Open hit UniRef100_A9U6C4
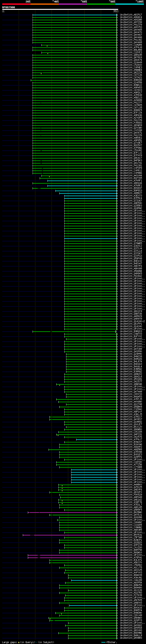 tap(131, 17)
